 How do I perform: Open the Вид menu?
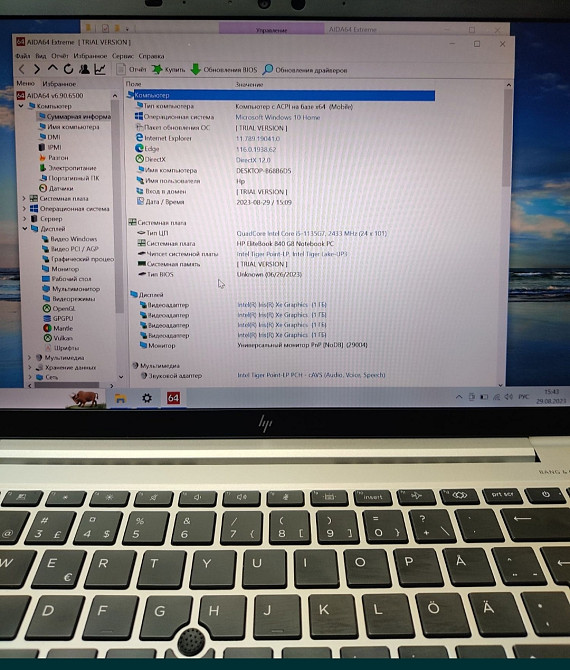pos(41,56)
